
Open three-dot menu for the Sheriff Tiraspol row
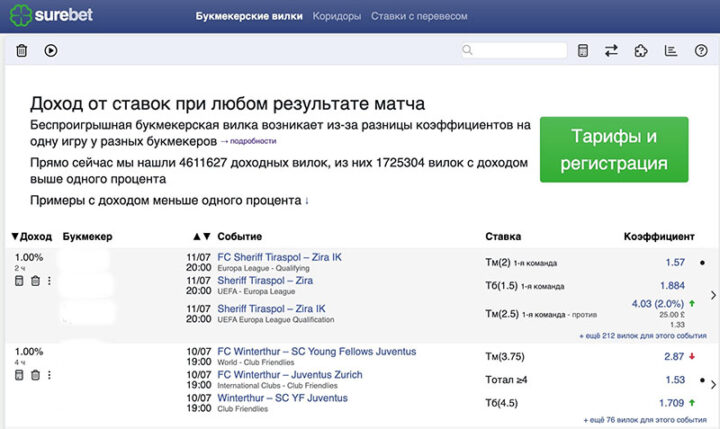coord(49,281)
